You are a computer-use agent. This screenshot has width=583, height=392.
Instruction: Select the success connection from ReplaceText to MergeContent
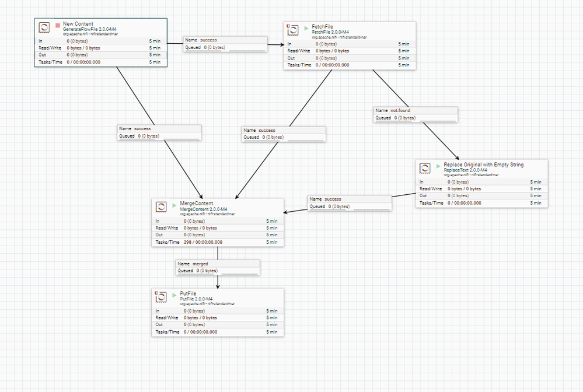pos(350,203)
